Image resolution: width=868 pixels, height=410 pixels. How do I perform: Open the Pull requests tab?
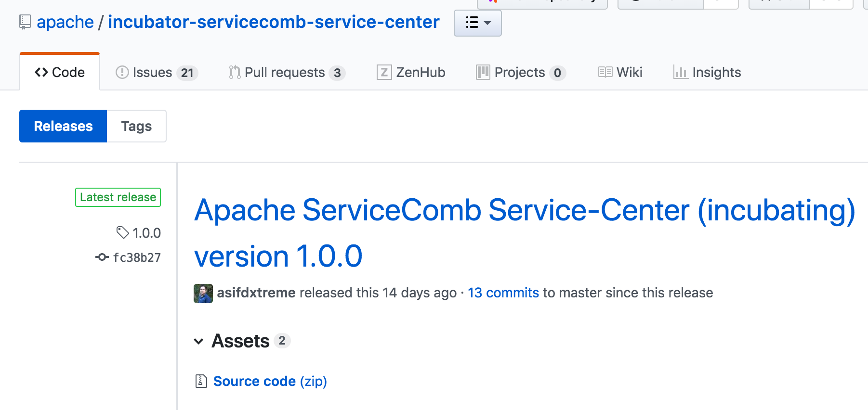pyautogui.click(x=287, y=73)
